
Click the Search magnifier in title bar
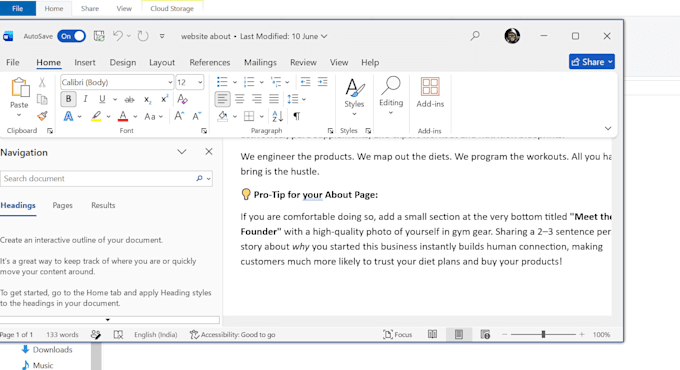475,36
